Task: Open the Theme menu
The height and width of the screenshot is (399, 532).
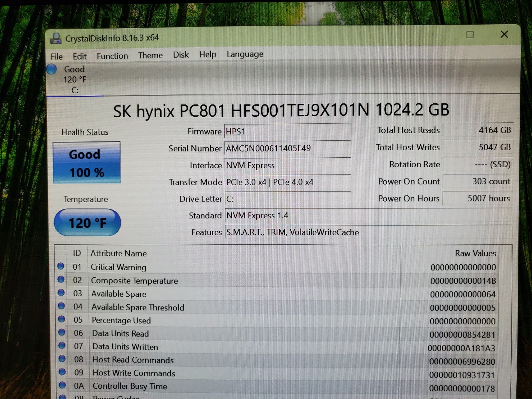Action: [x=151, y=55]
